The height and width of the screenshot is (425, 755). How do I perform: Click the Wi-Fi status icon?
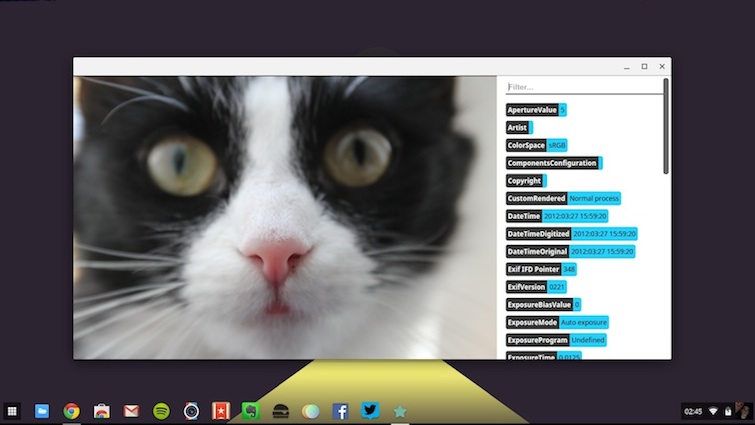pos(713,412)
